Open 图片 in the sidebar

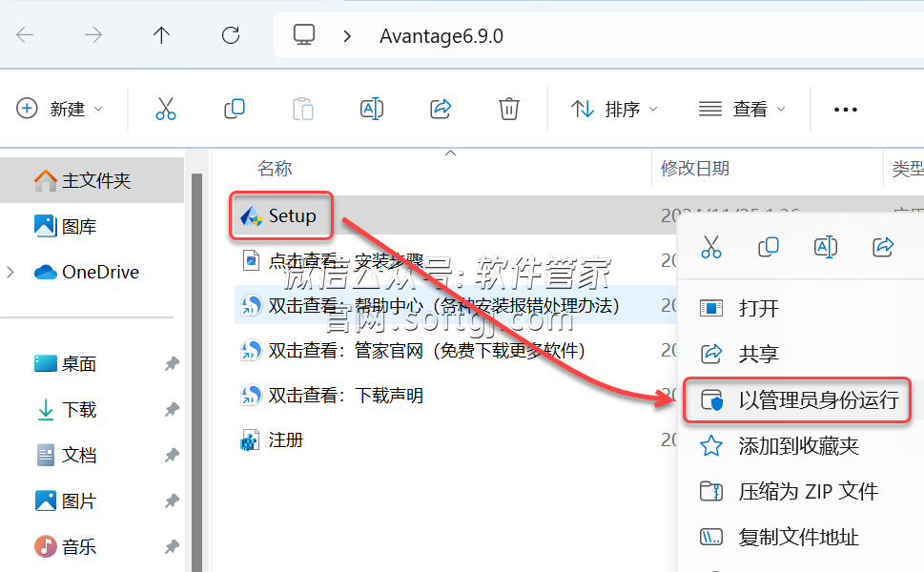point(65,500)
